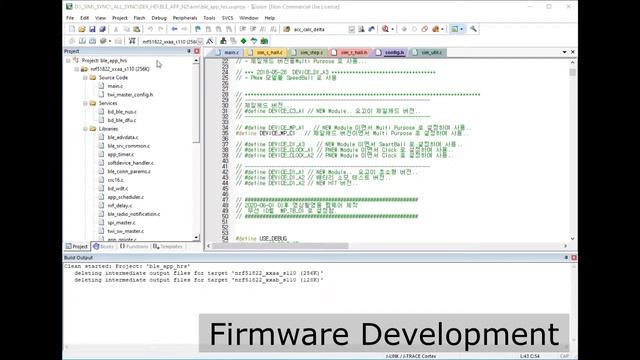Select softdevice_handler.c in project tree
Viewport: 640px width, 360px height.
tap(131, 163)
